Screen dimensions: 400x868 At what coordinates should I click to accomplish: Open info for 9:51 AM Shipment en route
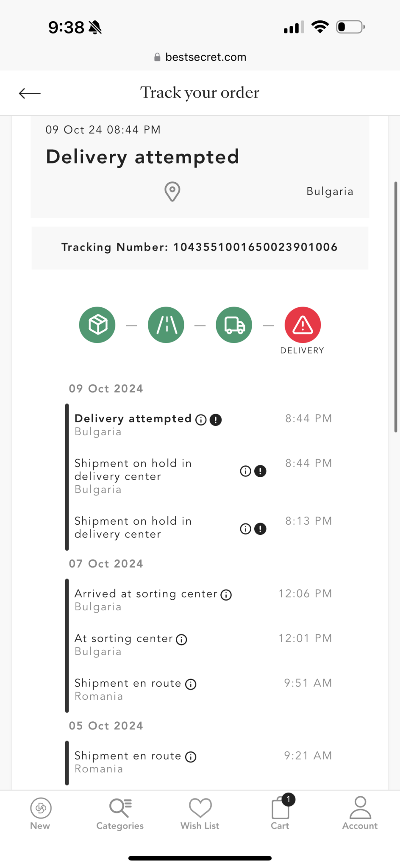(191, 684)
